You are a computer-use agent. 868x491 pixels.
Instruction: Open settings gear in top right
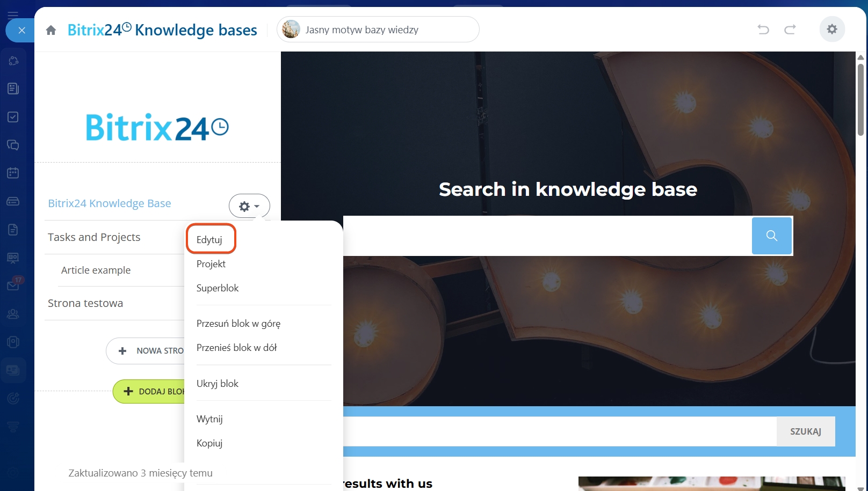[832, 29]
